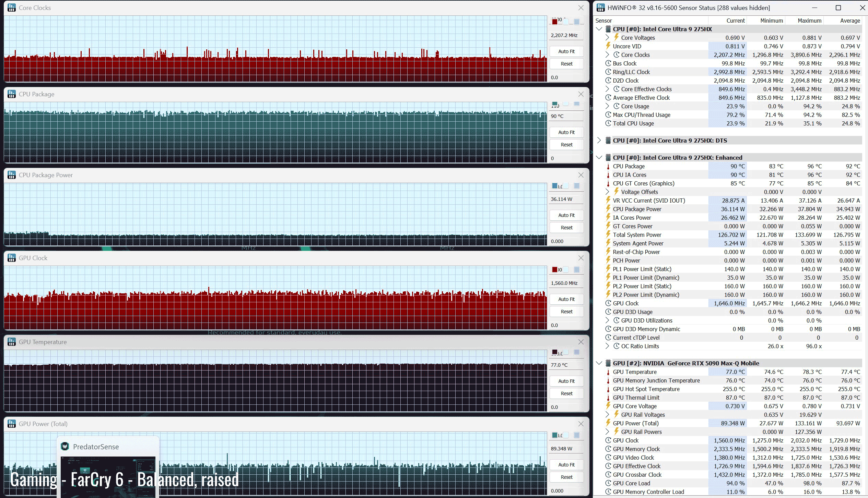Click Reset in the GPU Power (Total) graph

(x=566, y=477)
